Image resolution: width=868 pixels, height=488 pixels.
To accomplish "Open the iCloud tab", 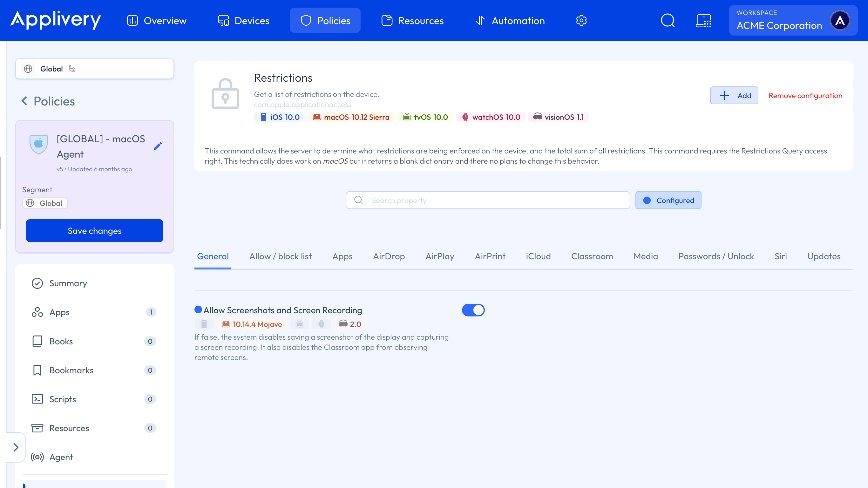I will click(538, 256).
